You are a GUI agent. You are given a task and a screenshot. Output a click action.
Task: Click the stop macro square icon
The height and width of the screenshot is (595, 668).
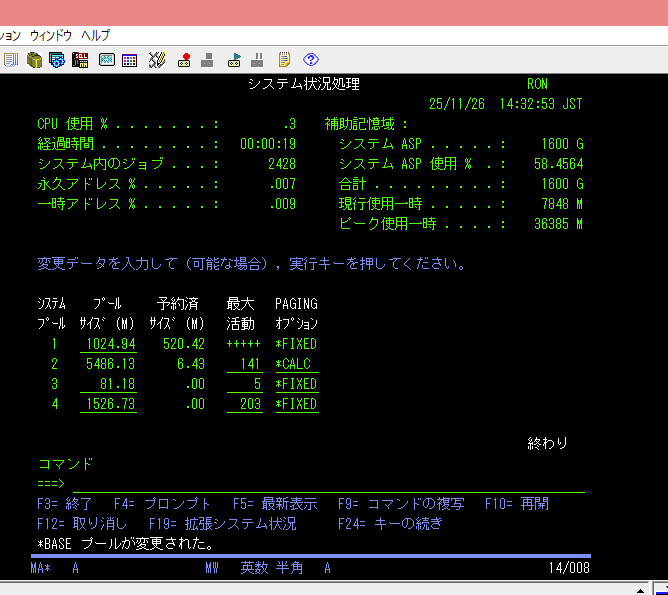[207, 60]
